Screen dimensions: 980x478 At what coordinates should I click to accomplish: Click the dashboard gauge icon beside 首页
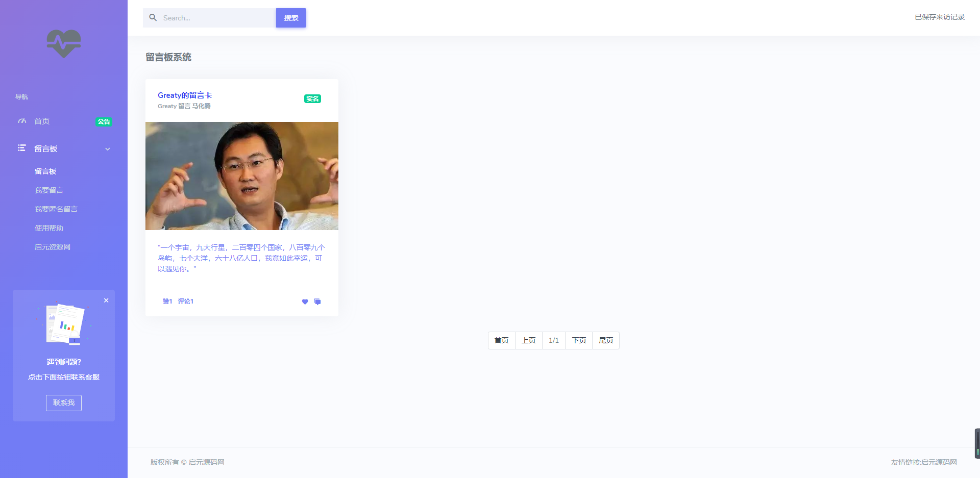[22, 121]
